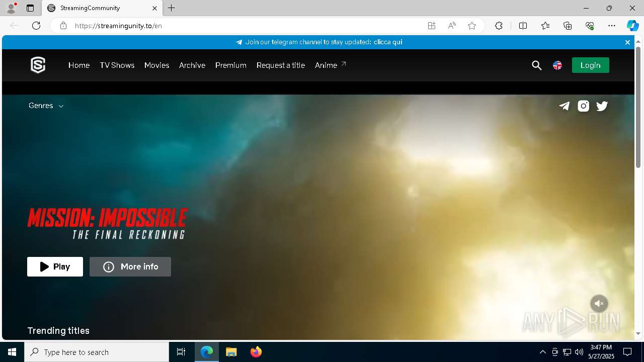Click the green Login button
This screenshot has width=644, height=362.
[590, 65]
